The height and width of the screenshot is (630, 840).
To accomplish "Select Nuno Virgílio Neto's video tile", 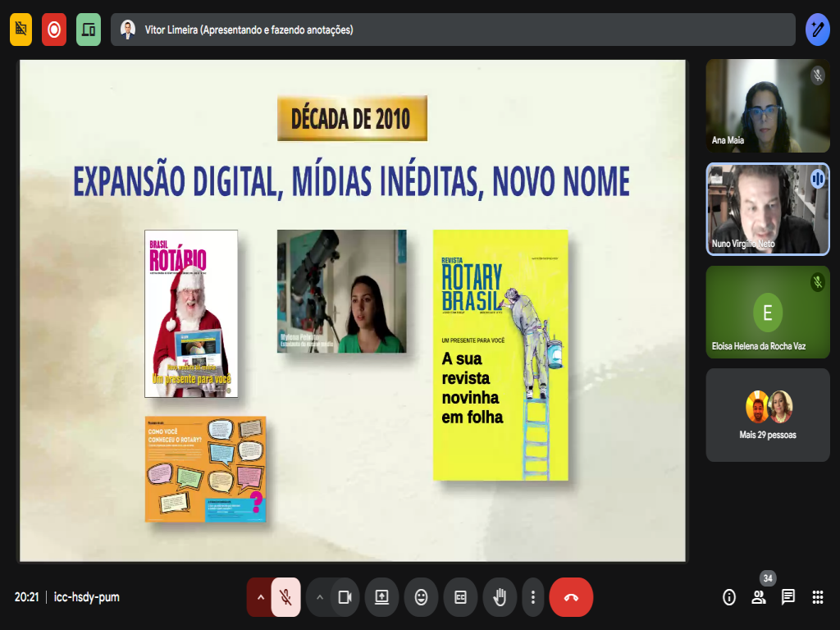I will (x=768, y=209).
